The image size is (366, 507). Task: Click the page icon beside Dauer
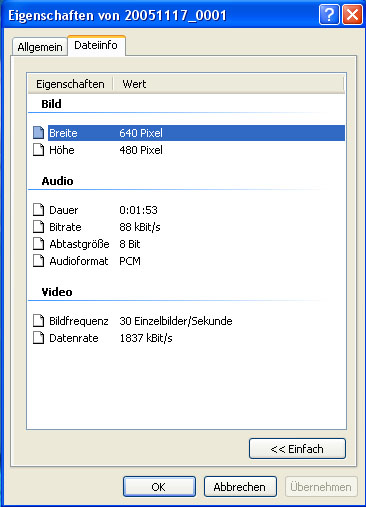38,210
